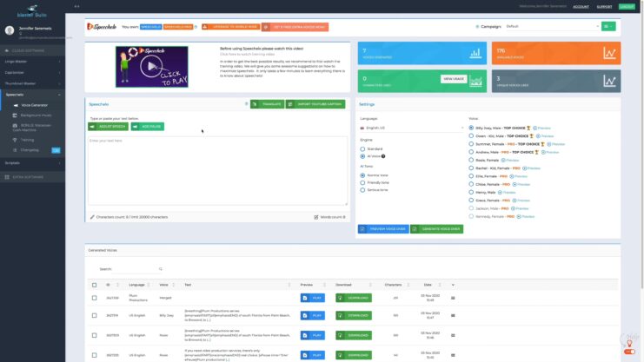Click the Speechelo logo in header
This screenshot has height=362, width=644.
[x=102, y=27]
